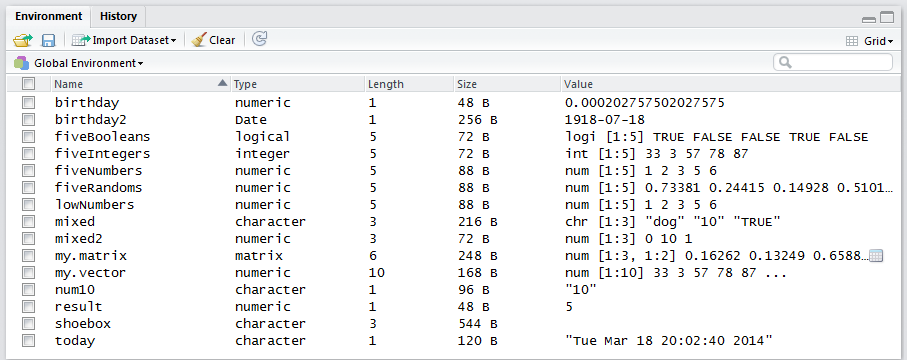Click the Grid layout icon

[x=851, y=41]
